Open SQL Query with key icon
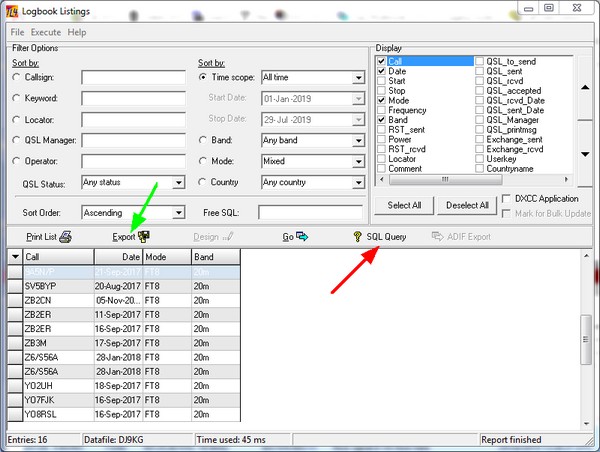 357,237
